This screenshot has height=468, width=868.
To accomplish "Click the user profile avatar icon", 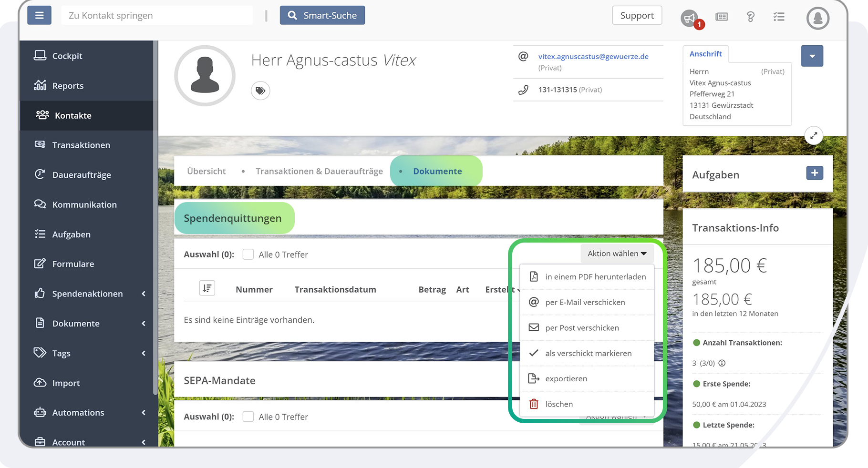I will point(817,18).
